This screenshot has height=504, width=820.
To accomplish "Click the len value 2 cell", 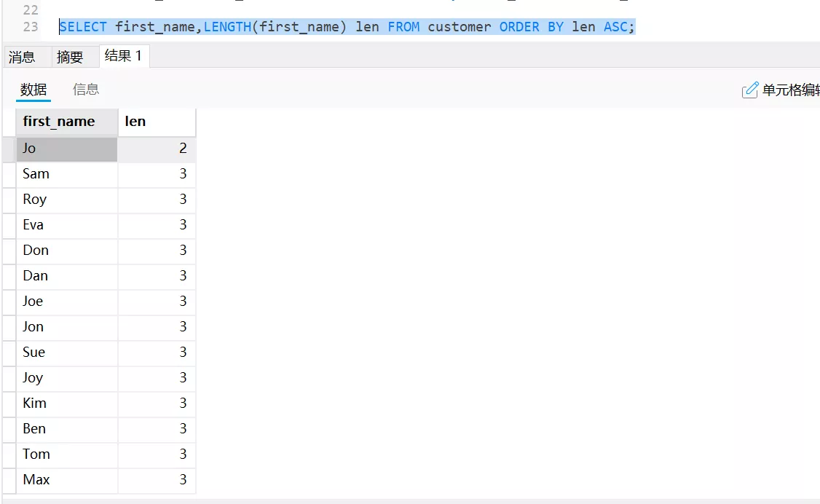I will pos(157,149).
